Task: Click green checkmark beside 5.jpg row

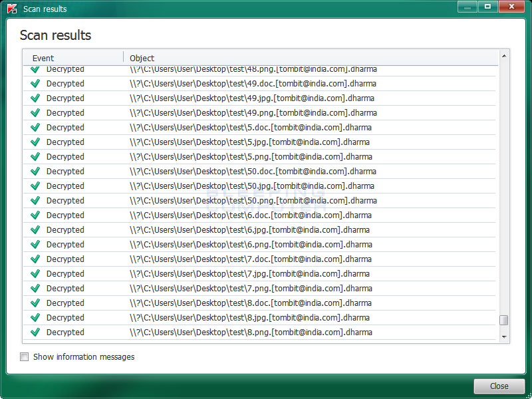Action: (35, 142)
